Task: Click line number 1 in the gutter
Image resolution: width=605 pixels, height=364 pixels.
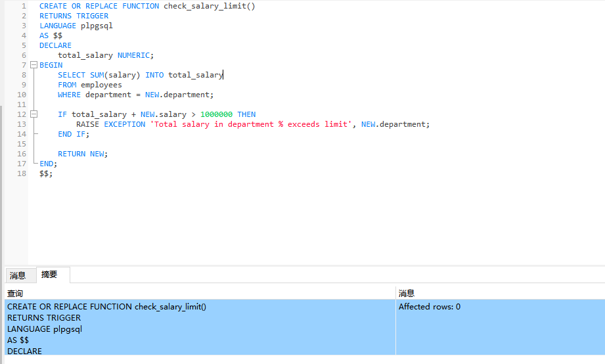Action: click(x=24, y=6)
